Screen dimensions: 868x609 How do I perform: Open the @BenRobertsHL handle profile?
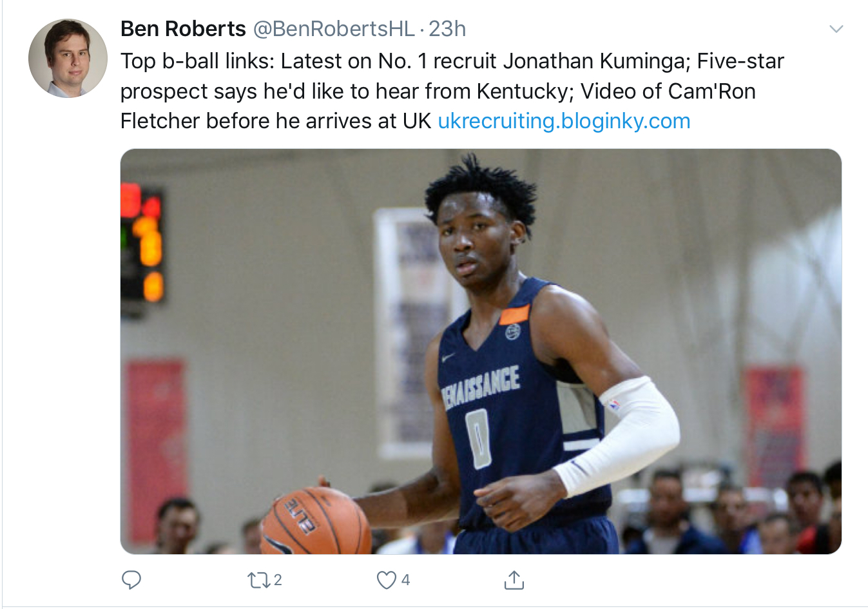pos(334,29)
